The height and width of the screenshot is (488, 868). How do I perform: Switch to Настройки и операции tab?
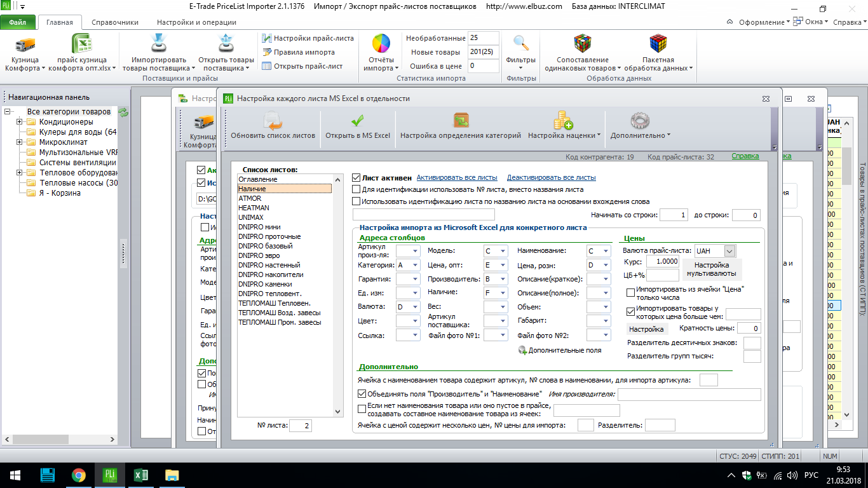pos(196,22)
